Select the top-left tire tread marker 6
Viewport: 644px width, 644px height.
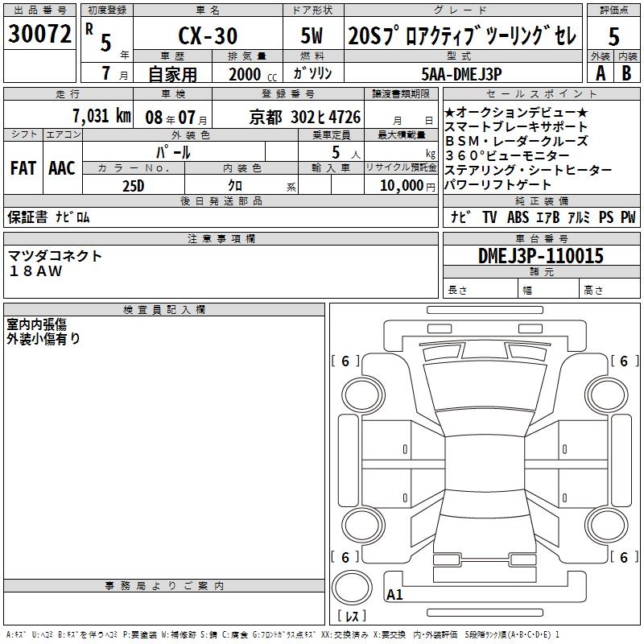pyautogui.click(x=345, y=361)
